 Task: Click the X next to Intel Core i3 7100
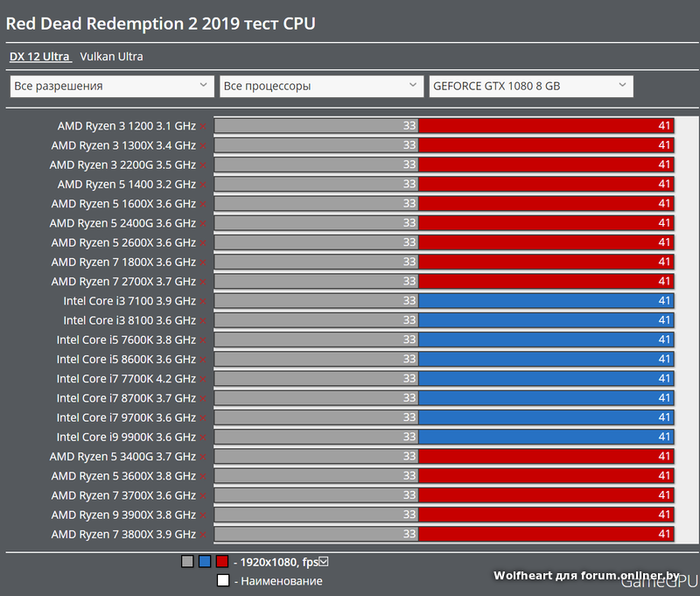pos(203,301)
